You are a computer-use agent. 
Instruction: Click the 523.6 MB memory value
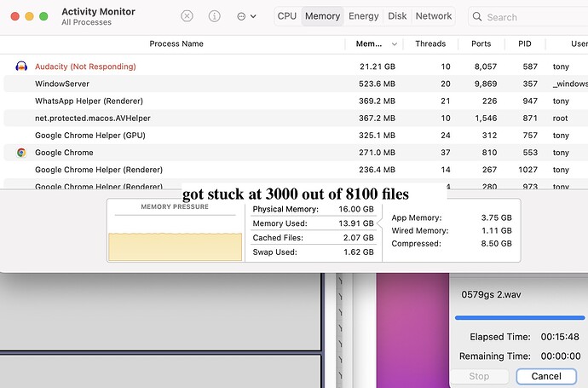377,84
